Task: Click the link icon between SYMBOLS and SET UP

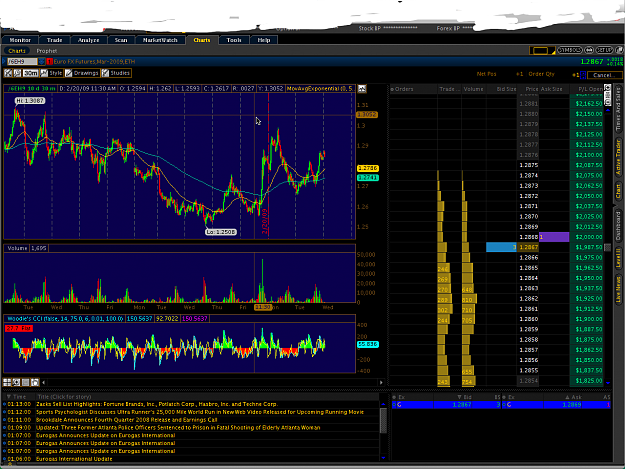Action: 589,50
